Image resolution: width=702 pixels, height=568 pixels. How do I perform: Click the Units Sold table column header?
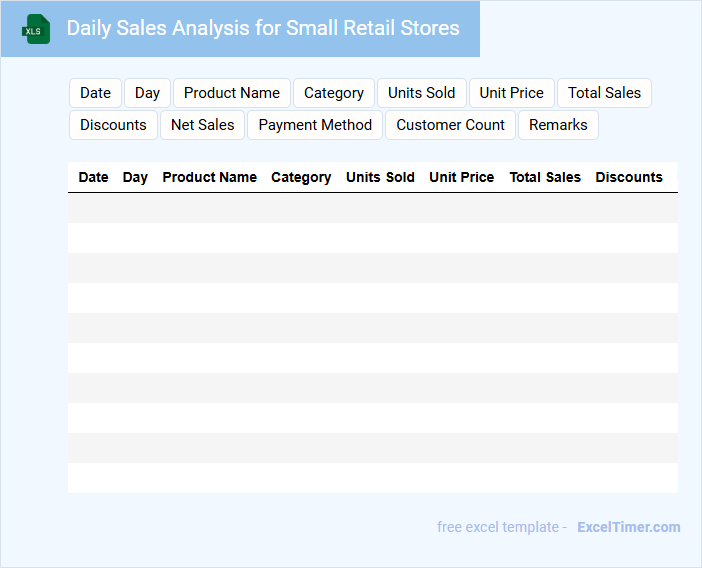tap(380, 177)
